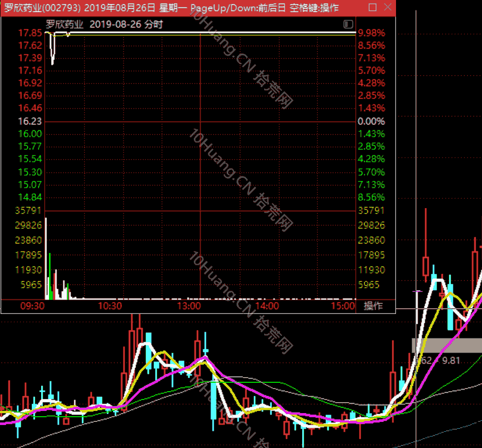Click the 15.30 price axis label

(x=30, y=172)
